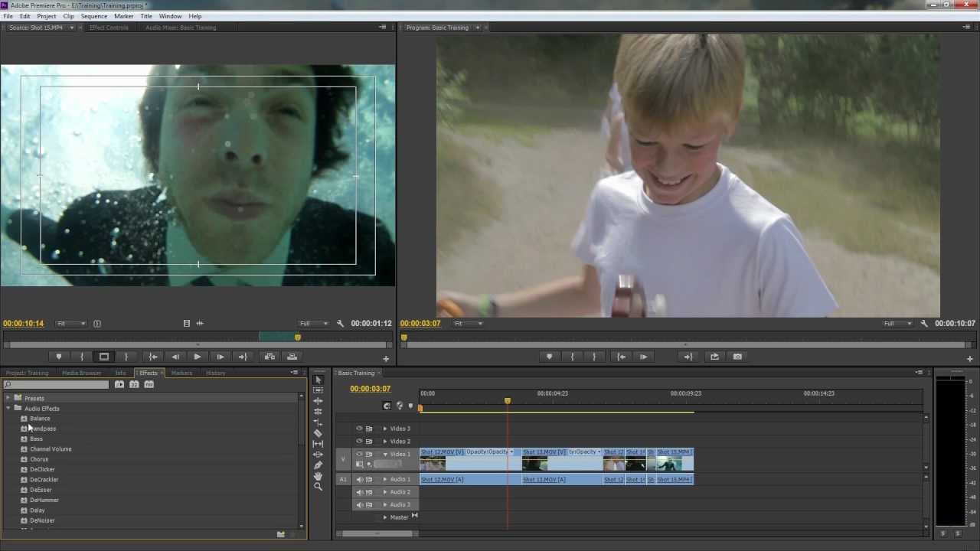Screen dimensions: 980x551
Task: Add marker in Source monitor
Action: (x=59, y=357)
